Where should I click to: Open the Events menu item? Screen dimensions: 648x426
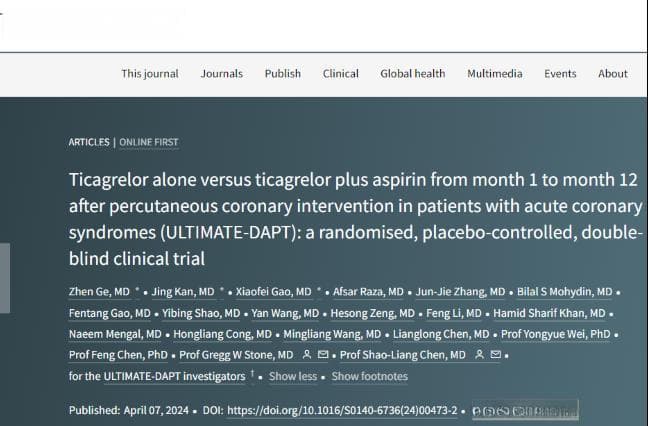[x=560, y=74]
